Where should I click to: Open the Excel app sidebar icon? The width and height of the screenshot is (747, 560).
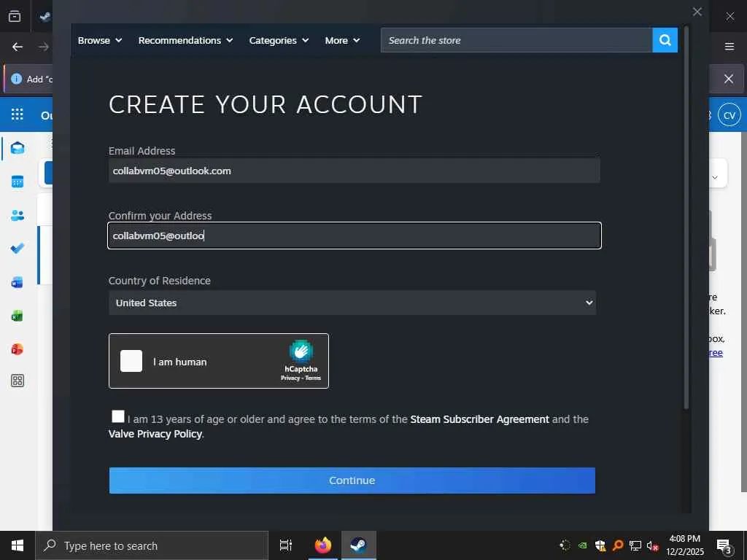click(x=18, y=315)
